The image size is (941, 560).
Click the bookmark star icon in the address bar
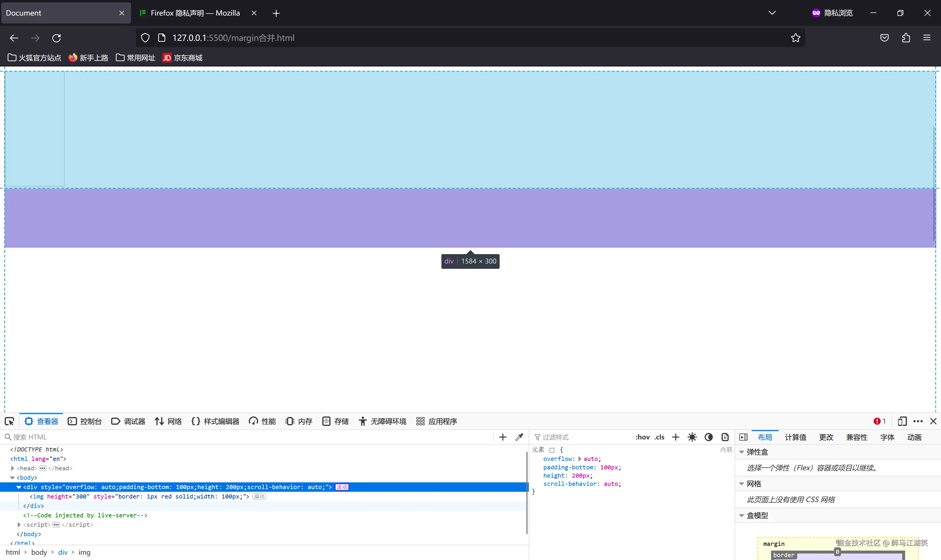795,38
